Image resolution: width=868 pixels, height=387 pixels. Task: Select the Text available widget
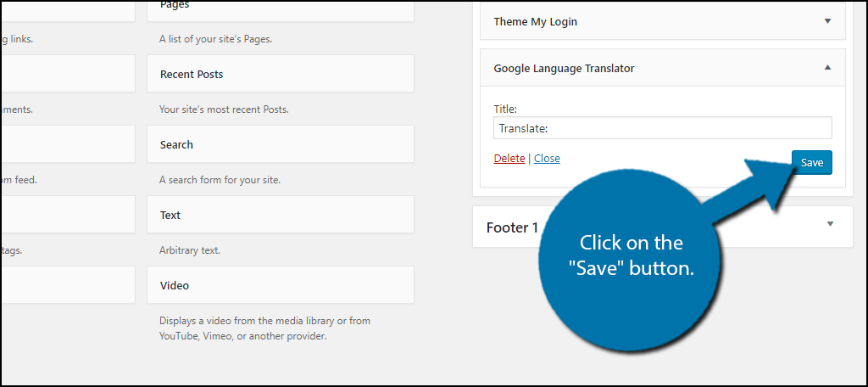(281, 215)
